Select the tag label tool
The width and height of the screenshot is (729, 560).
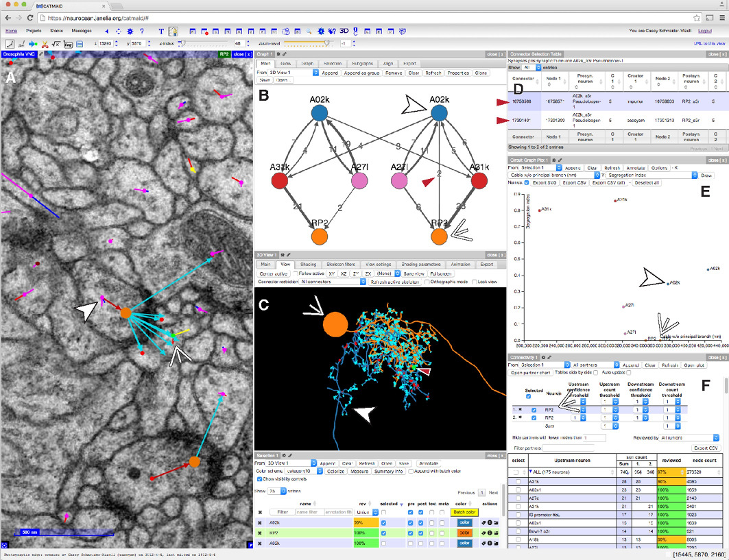tap(68, 43)
